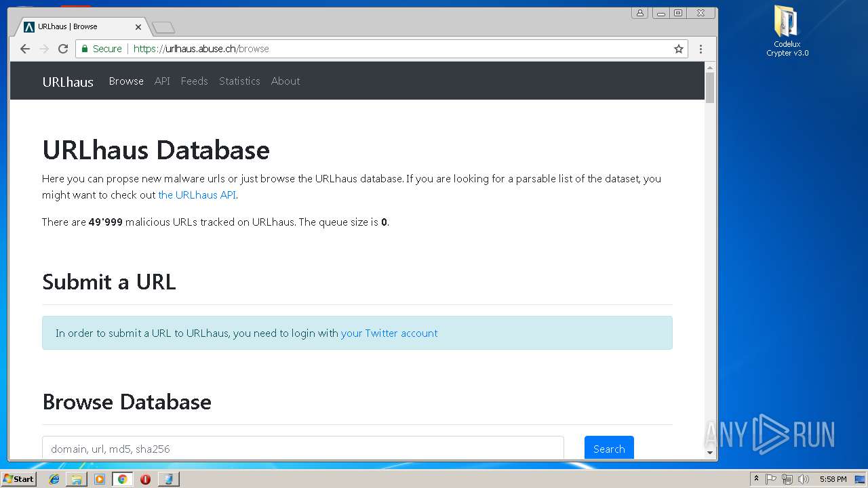Click the 'URLhaus Database' heading

156,150
